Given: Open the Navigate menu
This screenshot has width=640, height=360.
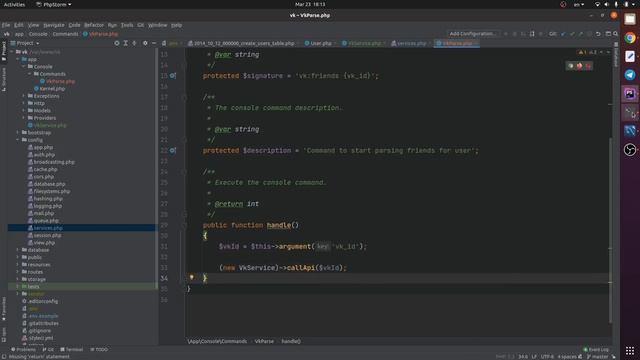Looking at the screenshot, I should 54,25.
